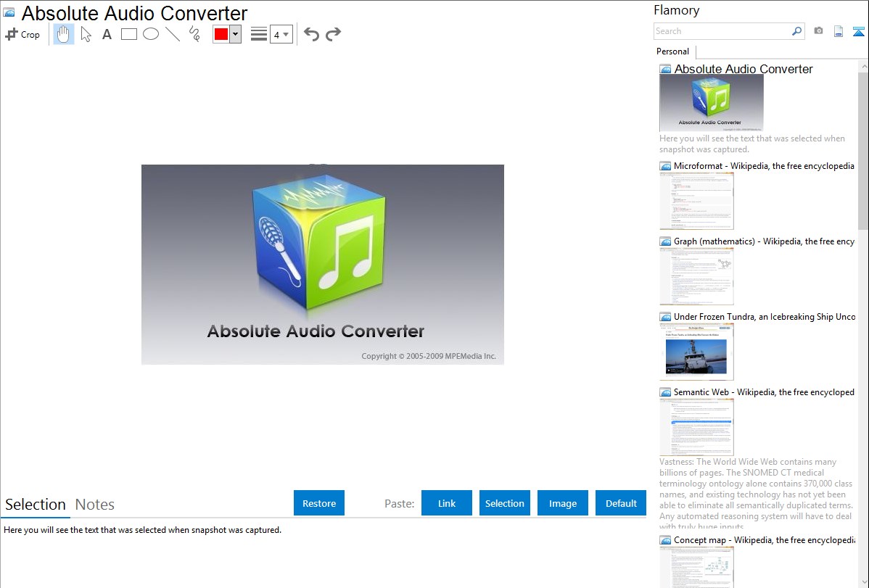Click the line thickness icon
Viewport: 869px width, 588px height.
259,34
